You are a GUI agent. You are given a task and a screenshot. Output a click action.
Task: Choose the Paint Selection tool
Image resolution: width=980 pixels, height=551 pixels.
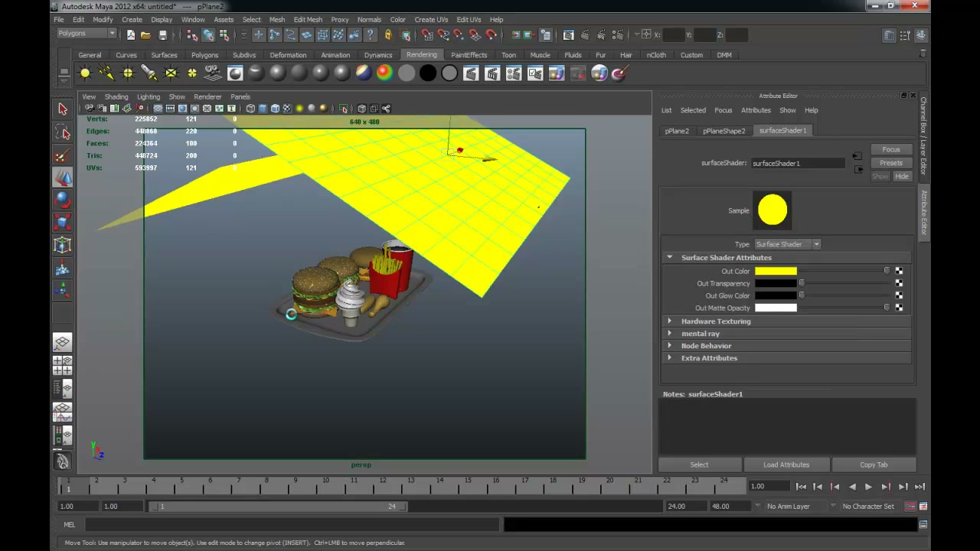[63, 155]
